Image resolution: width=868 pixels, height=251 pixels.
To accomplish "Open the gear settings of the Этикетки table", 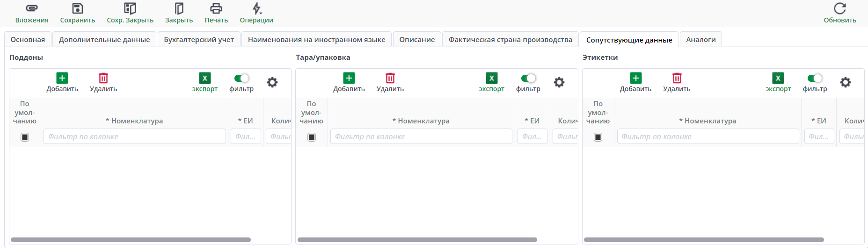I will pos(846,82).
